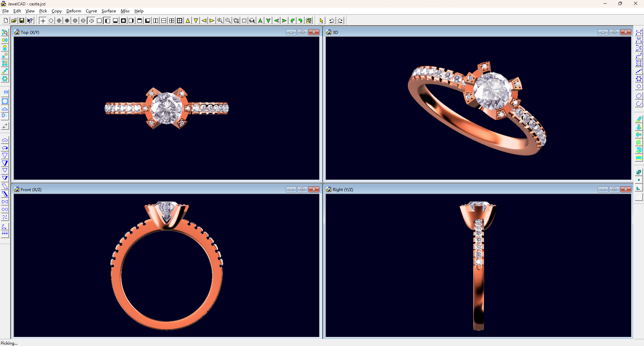644x346 pixels.
Task: Click the Redo arrow icon
Action: tap(340, 20)
